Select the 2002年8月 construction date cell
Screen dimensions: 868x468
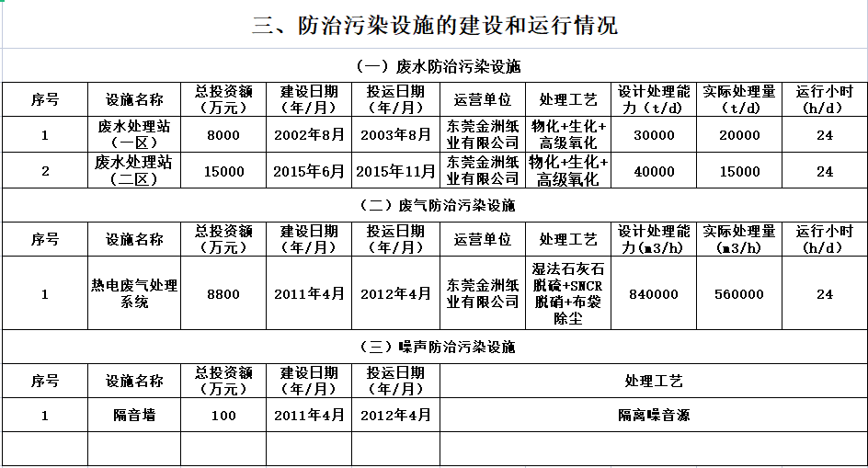point(309,135)
